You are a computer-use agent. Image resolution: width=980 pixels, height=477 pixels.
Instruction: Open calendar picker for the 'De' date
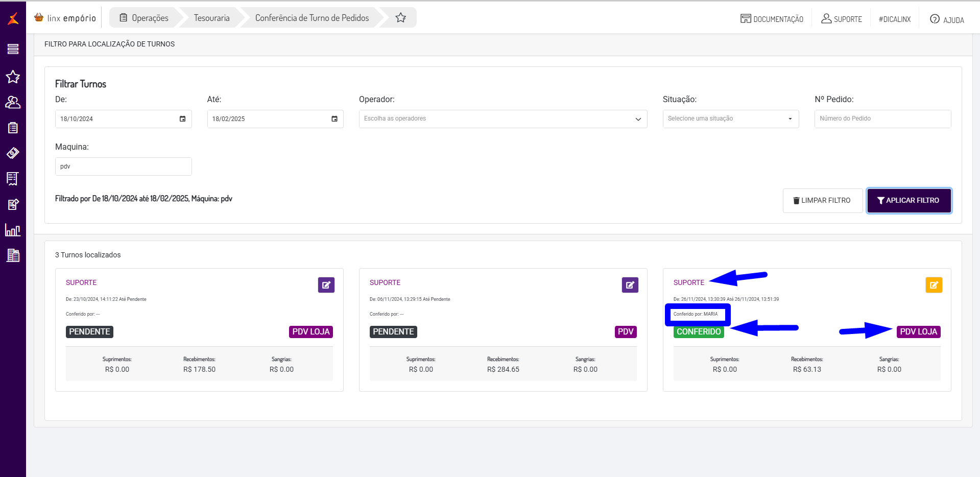pyautogui.click(x=182, y=119)
